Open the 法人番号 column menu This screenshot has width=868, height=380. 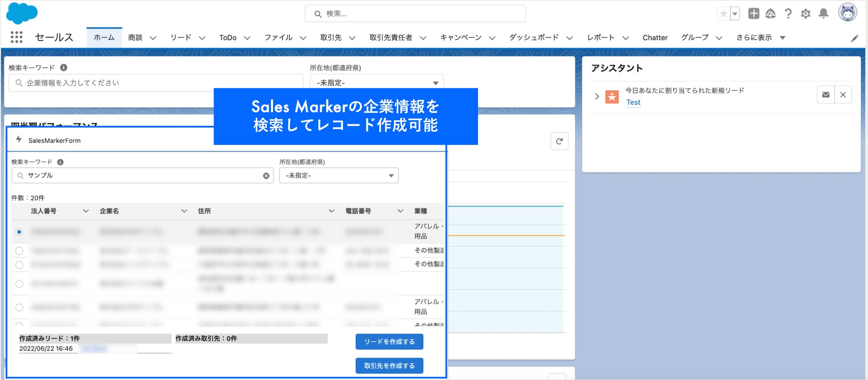pyautogui.click(x=86, y=211)
